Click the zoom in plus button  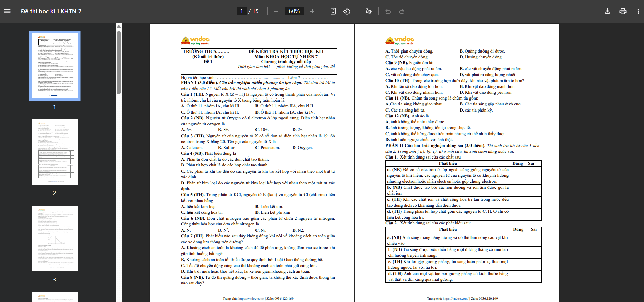(312, 11)
